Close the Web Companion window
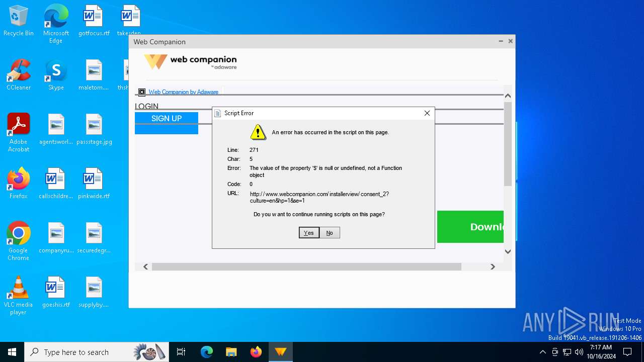This screenshot has height=362, width=644. [x=510, y=41]
